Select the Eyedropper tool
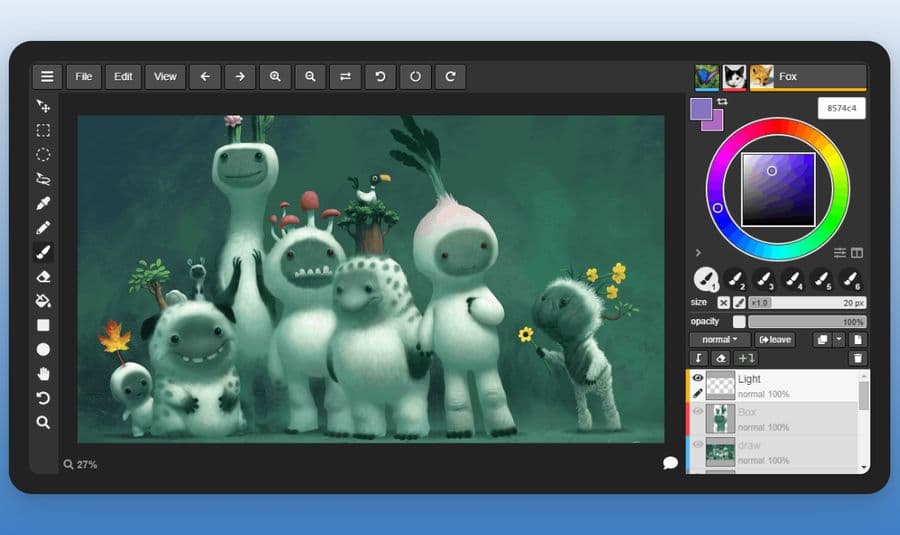Image resolution: width=900 pixels, height=535 pixels. [43, 203]
